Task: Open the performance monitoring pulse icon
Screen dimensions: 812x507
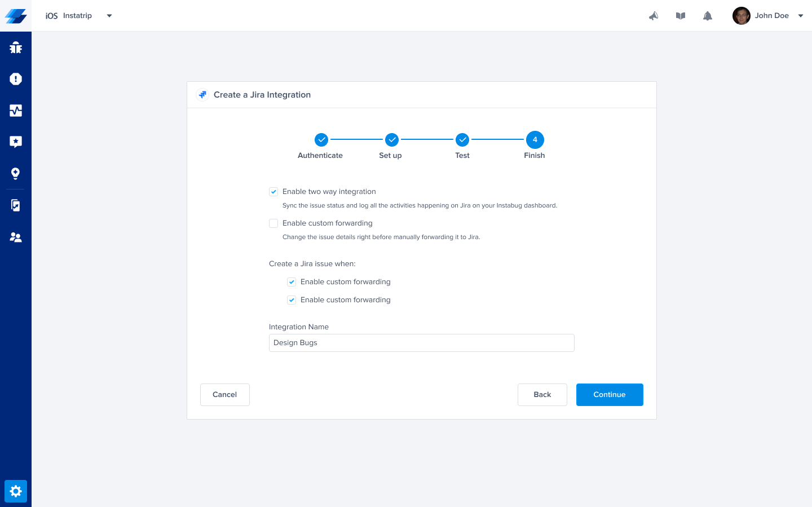Action: pos(16,111)
